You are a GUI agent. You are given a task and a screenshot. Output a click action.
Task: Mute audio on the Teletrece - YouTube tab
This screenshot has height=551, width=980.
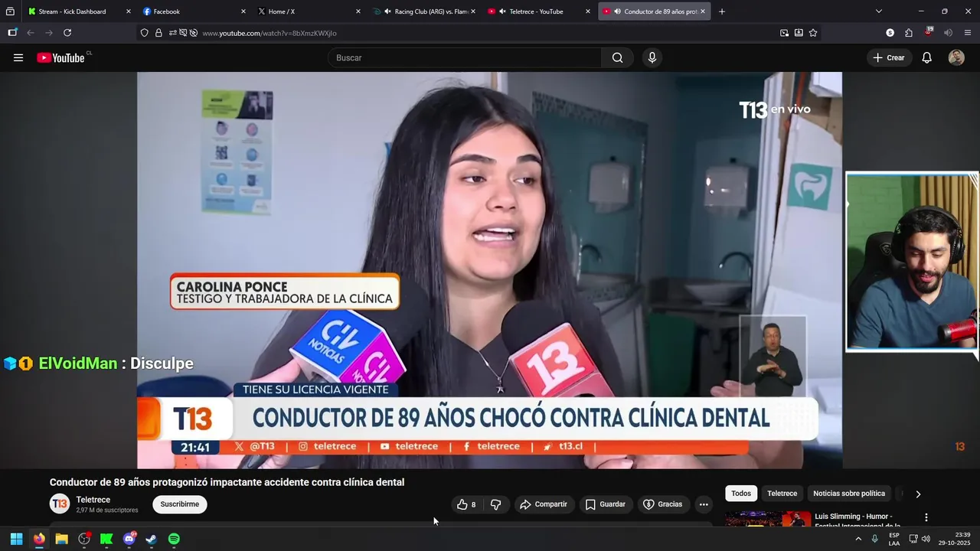[502, 11]
